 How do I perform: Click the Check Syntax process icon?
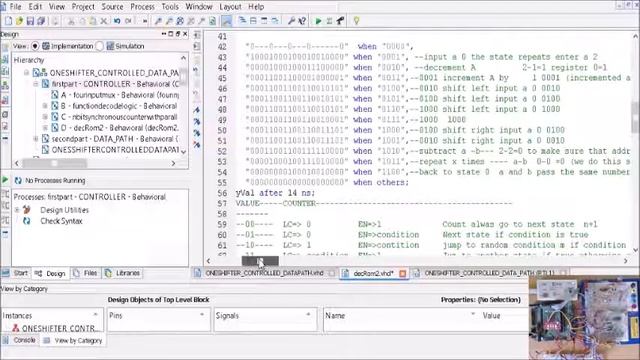pyautogui.click(x=27, y=221)
